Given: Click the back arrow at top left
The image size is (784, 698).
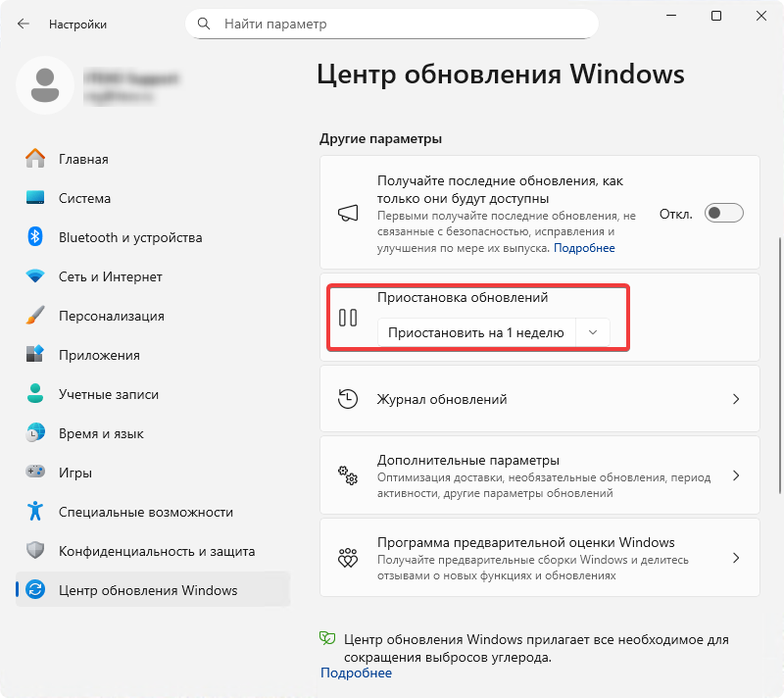Looking at the screenshot, I should (23, 25).
